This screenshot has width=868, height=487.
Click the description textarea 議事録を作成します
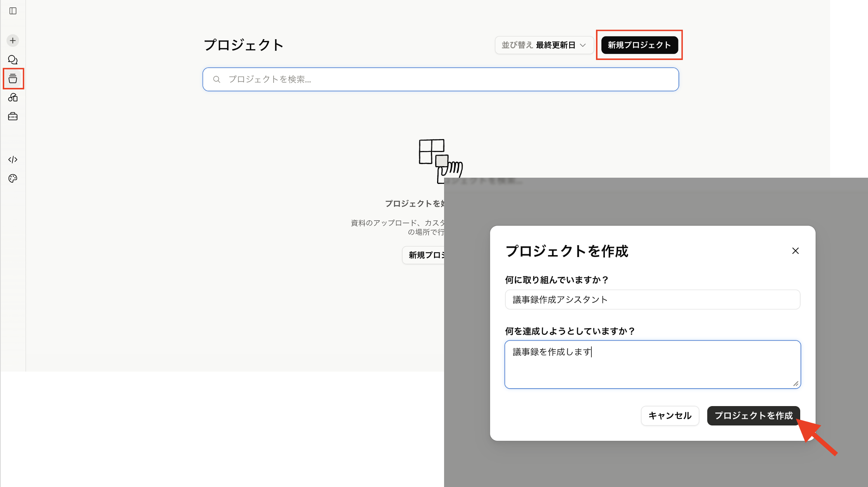coord(653,364)
